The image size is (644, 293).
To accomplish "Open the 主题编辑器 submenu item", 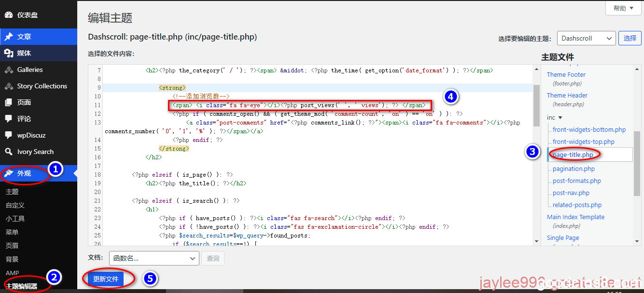I will (21, 286).
